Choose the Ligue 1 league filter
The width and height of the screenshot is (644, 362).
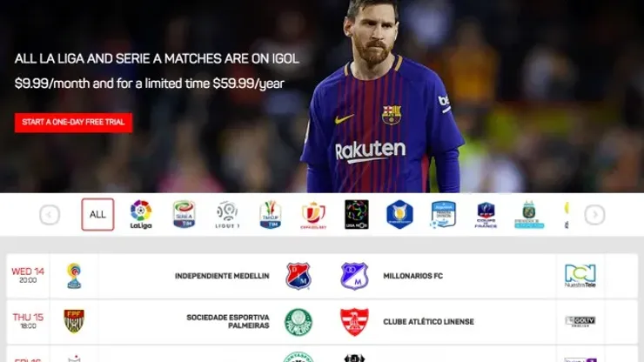[x=227, y=214]
